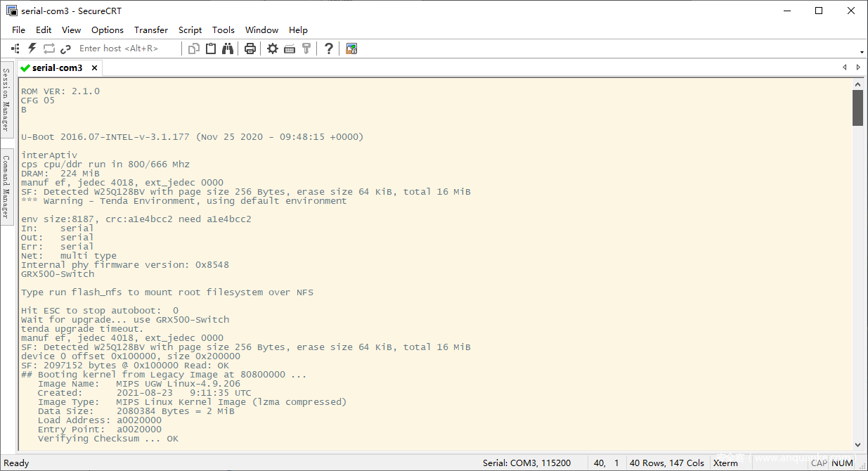This screenshot has width=868, height=471.
Task: Click the Reconnect session icon
Action: pos(49,49)
